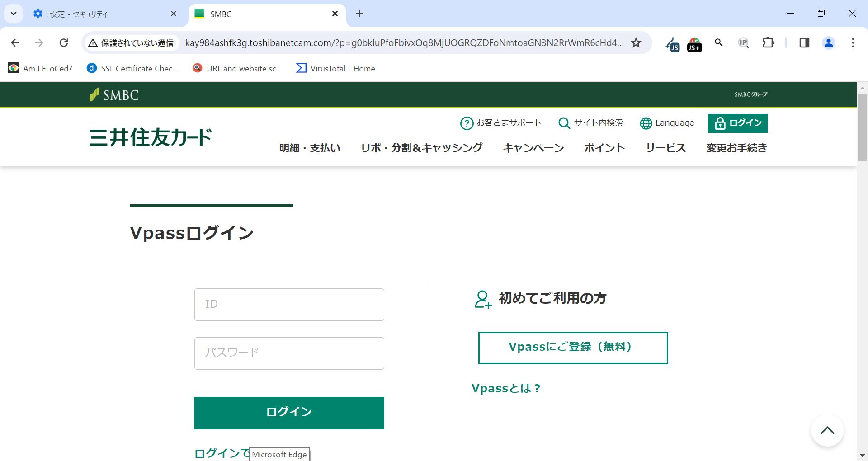This screenshot has width=868, height=461.
Task: Open the JS+ extension icon
Action: click(694, 44)
